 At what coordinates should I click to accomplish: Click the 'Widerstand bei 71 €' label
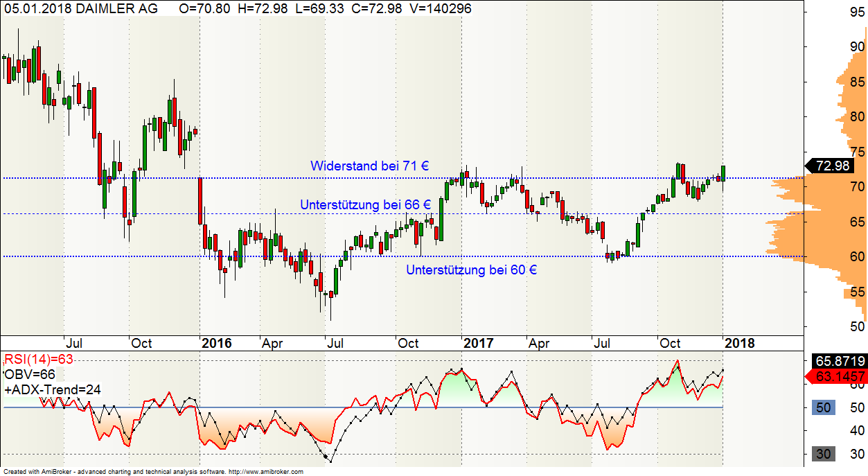[x=369, y=166]
